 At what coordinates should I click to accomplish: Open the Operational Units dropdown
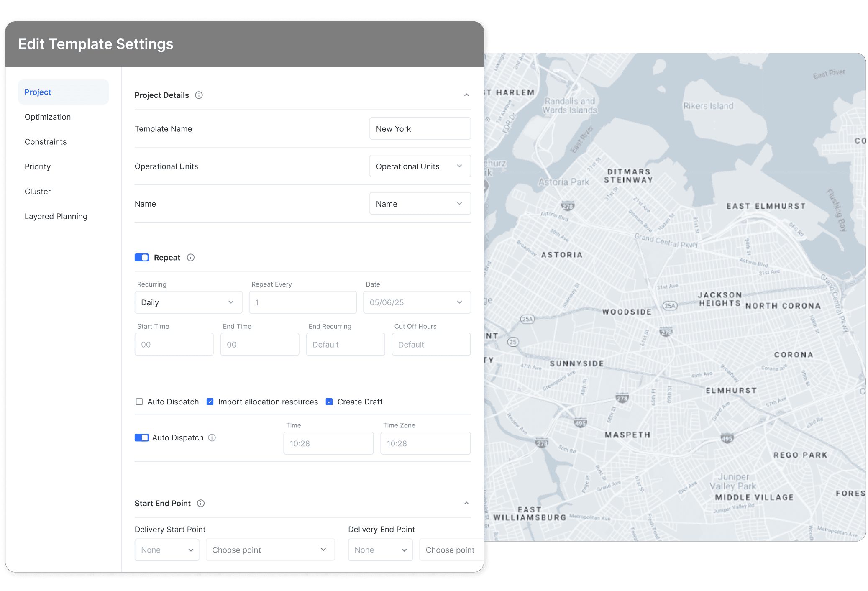click(420, 166)
